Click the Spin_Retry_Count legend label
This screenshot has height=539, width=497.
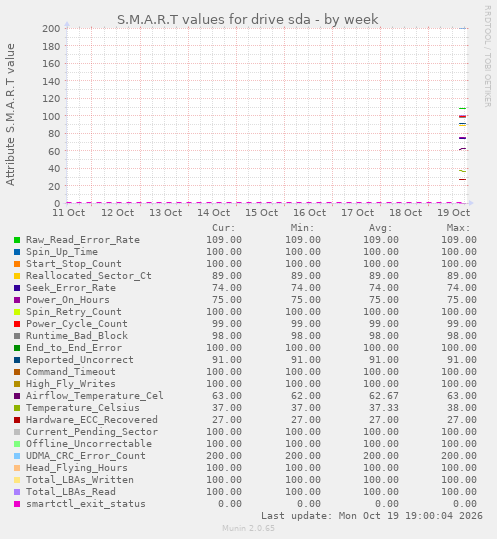click(x=74, y=312)
